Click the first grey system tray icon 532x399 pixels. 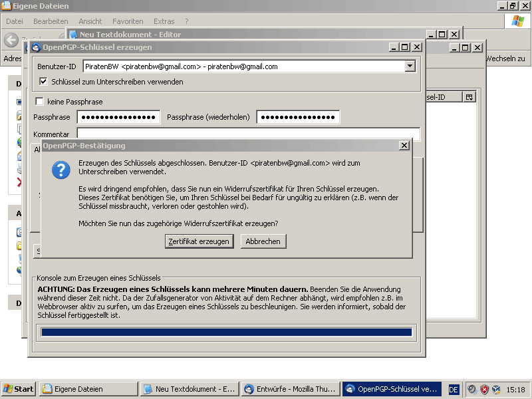click(472, 389)
